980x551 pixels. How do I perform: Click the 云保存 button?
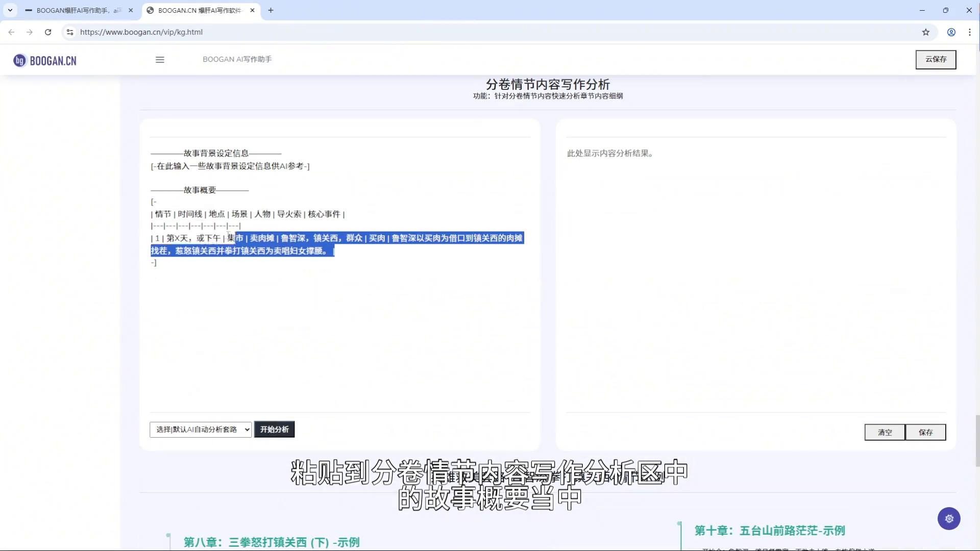[936, 59]
